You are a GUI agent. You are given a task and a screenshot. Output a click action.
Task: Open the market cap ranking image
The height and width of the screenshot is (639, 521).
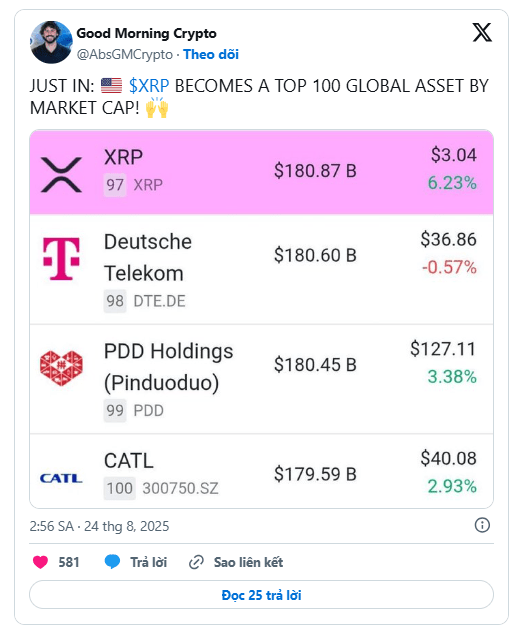tap(261, 319)
